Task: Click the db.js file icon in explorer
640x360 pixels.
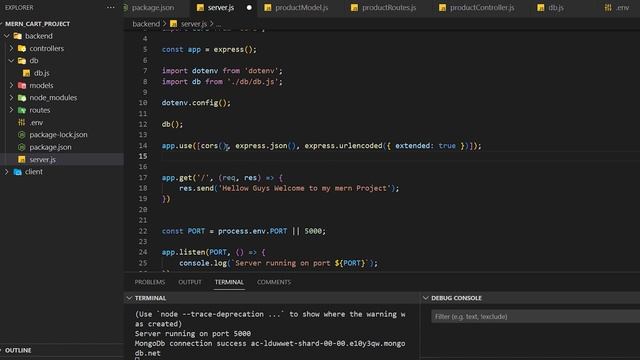Action: (27, 73)
